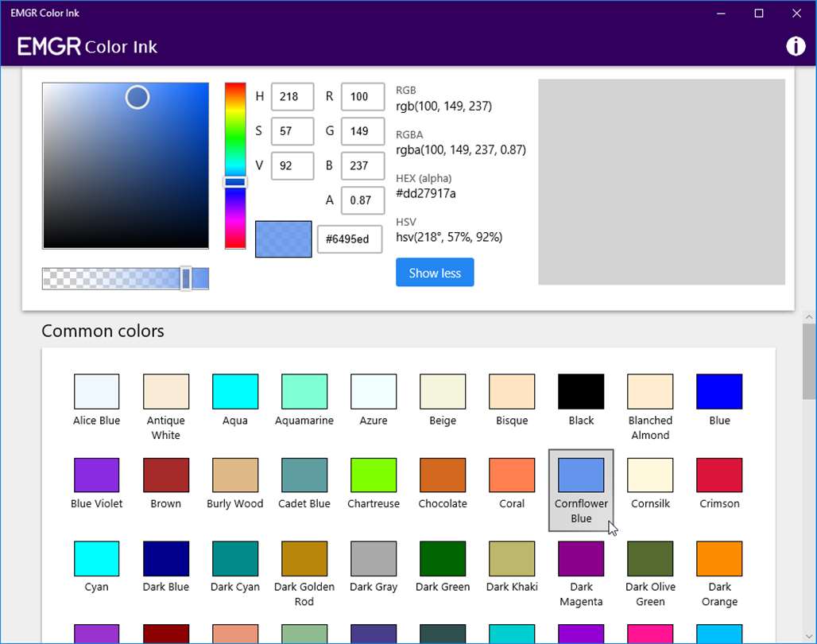Click the #dd27917a hex alpha text
This screenshot has height=644, width=817.
[x=426, y=193]
